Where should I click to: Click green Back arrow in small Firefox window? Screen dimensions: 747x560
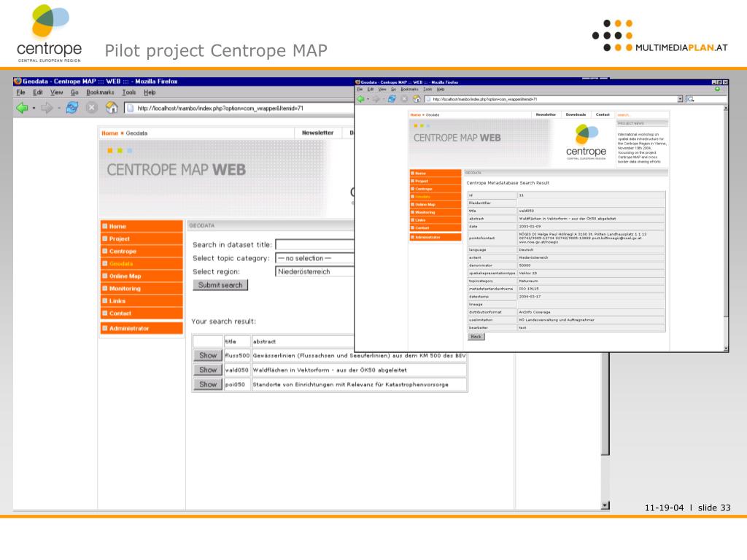click(x=360, y=98)
